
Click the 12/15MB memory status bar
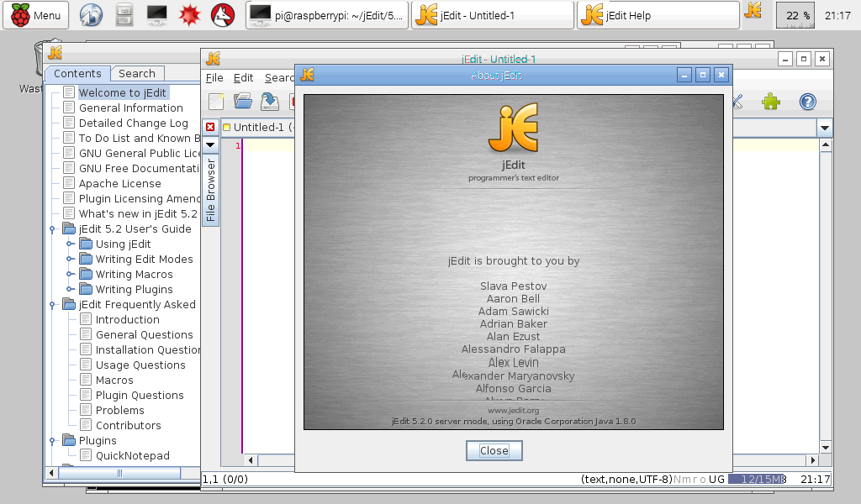tap(758, 480)
